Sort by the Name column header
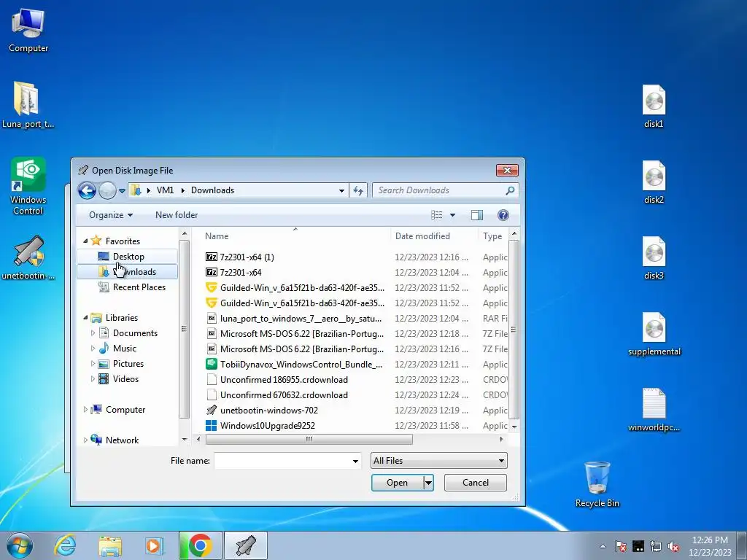Viewport: 747px width, 560px height. pyautogui.click(x=295, y=236)
